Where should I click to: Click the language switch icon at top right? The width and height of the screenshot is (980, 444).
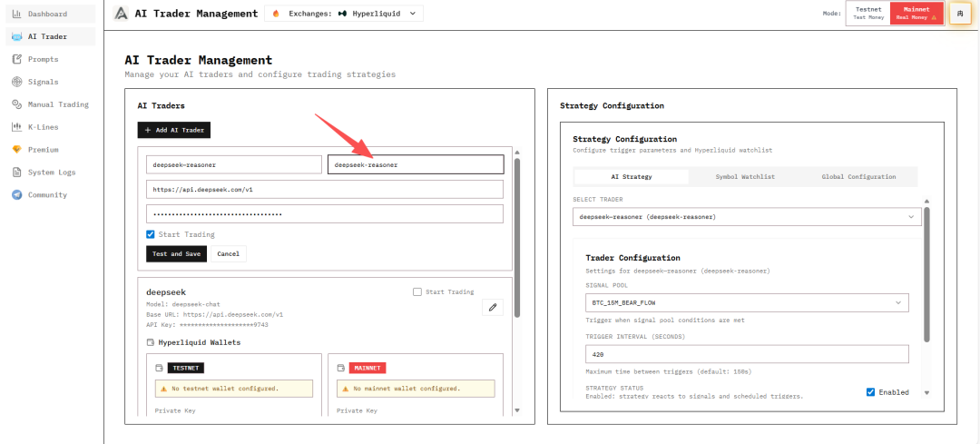click(x=959, y=14)
